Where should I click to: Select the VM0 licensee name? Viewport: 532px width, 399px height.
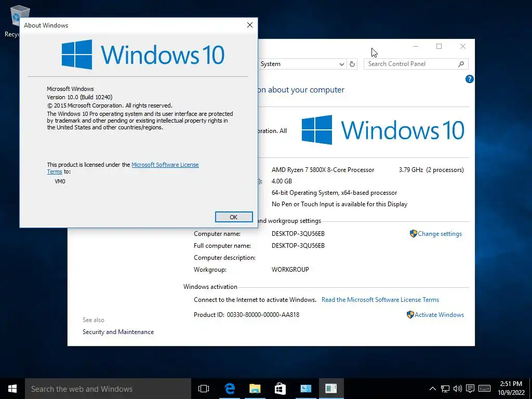60,181
